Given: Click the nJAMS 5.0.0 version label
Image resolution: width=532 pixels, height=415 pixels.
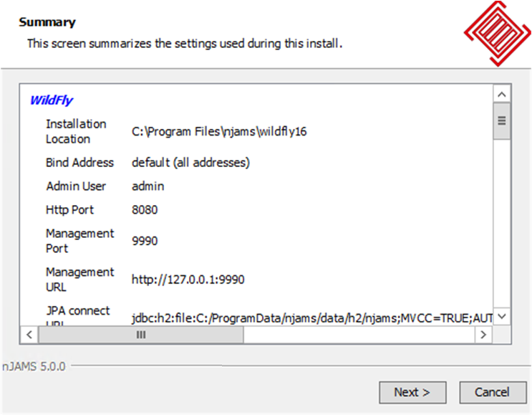Looking at the screenshot, I should (x=34, y=366).
